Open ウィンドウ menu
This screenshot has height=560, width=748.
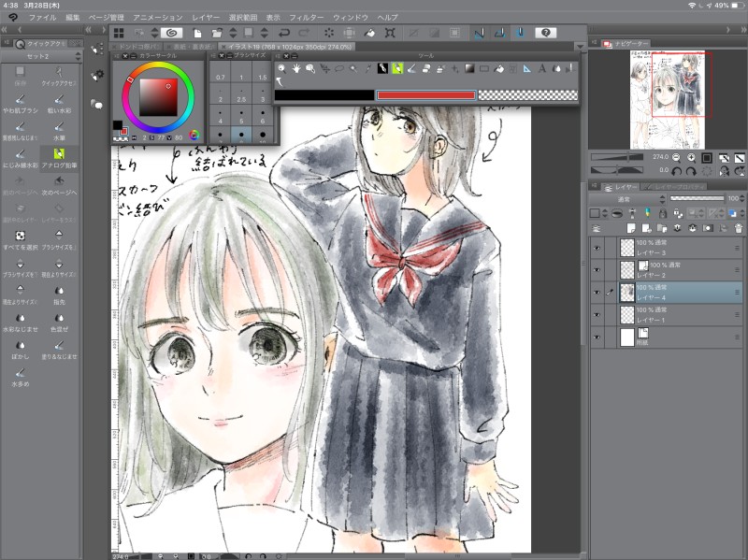coord(351,18)
